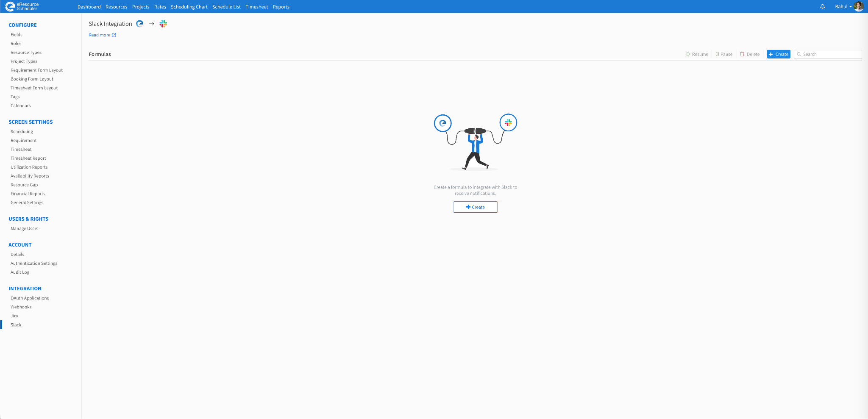Image resolution: width=868 pixels, height=419 pixels.
Task: Open Requirement screen settings
Action: tap(23, 141)
